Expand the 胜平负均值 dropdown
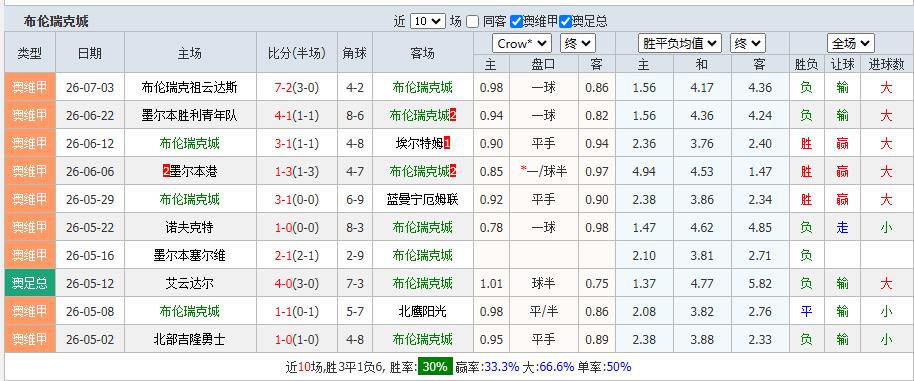The image size is (914, 381). (680, 44)
